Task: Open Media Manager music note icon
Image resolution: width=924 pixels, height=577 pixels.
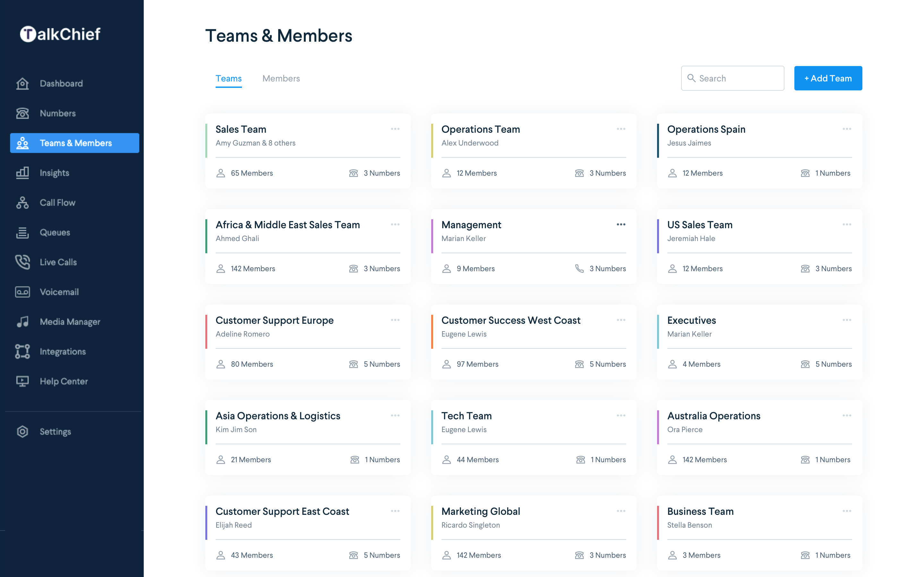Action: click(22, 322)
